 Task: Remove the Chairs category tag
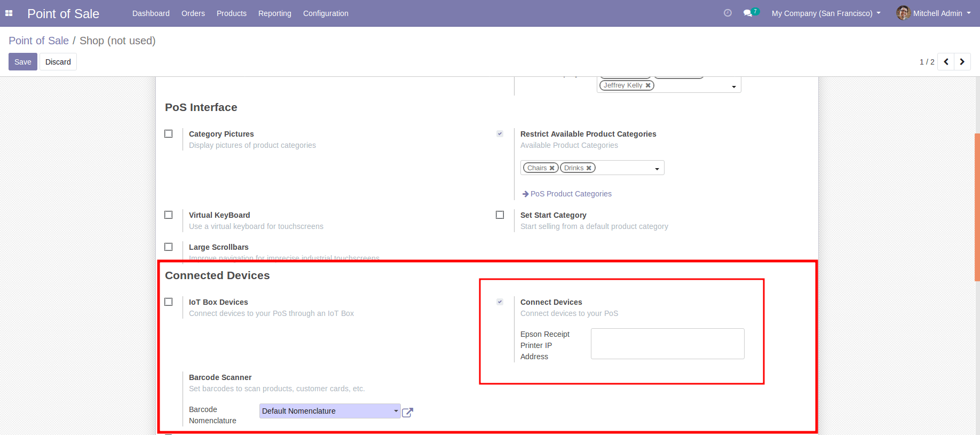(552, 168)
